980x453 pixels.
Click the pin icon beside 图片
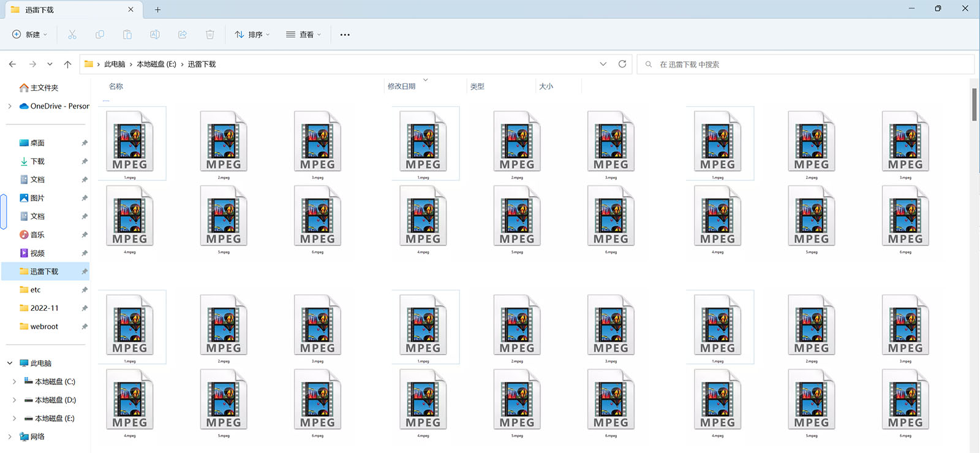click(85, 198)
